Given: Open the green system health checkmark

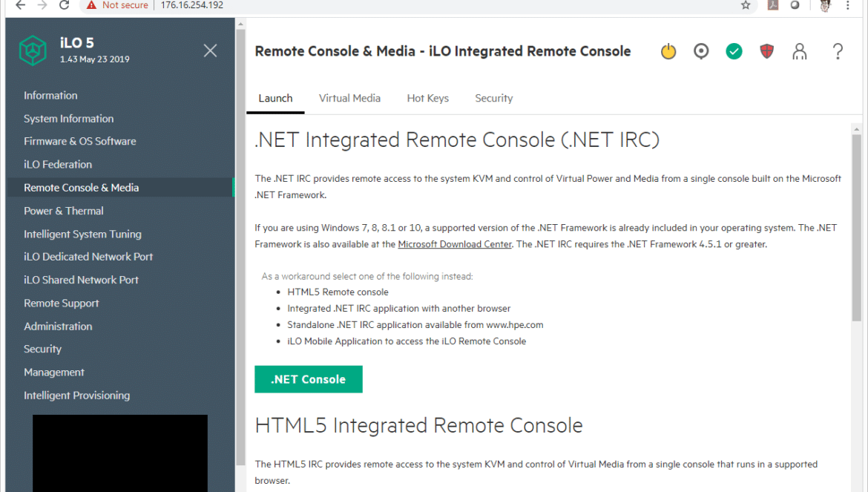Looking at the screenshot, I should pyautogui.click(x=734, y=51).
